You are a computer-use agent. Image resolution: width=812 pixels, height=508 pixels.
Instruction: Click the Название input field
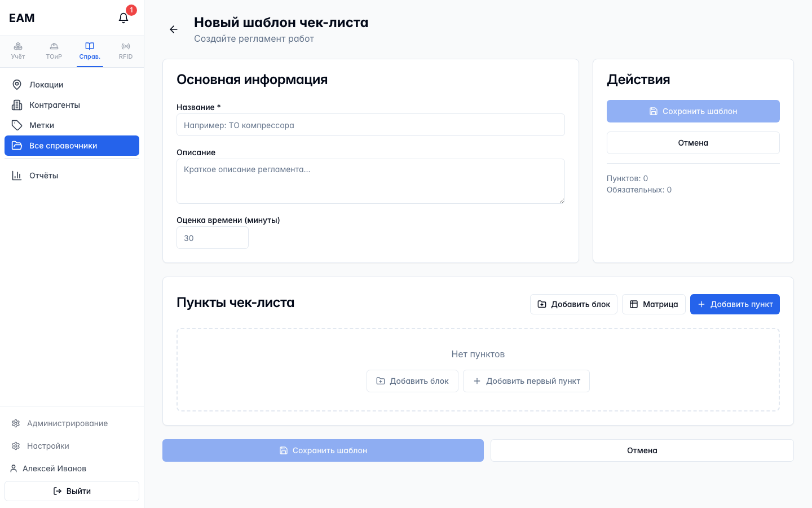coord(370,125)
